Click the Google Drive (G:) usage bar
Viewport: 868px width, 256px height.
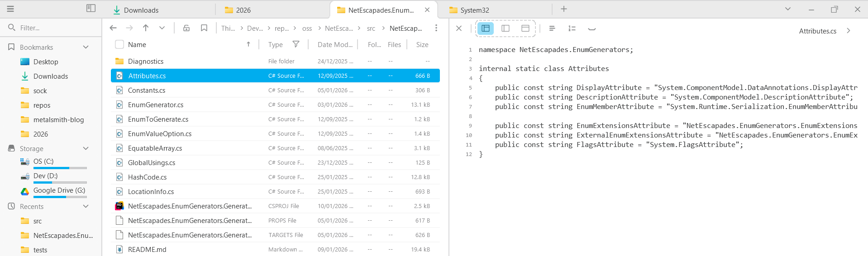[60, 197]
